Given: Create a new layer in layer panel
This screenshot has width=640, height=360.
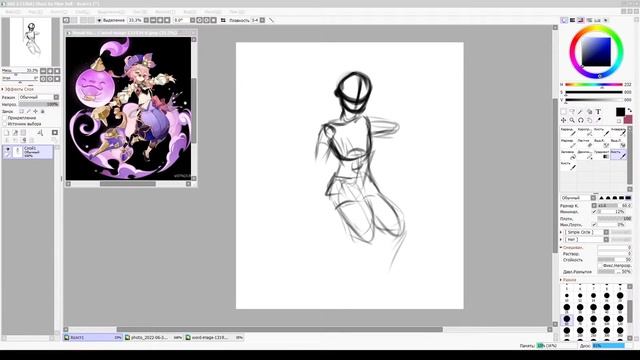Looking at the screenshot, I should pyautogui.click(x=7, y=132).
